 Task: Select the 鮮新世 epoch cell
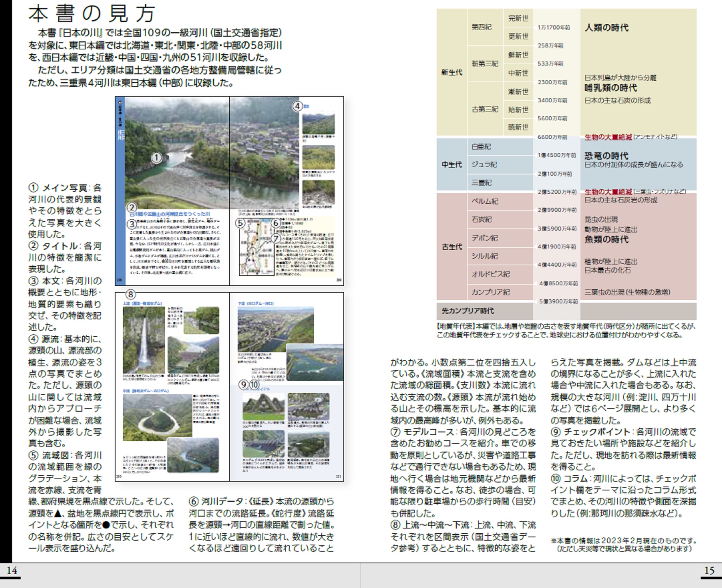pos(518,55)
